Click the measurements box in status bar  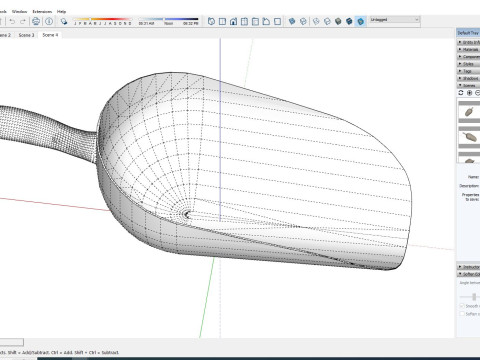click(12, 342)
